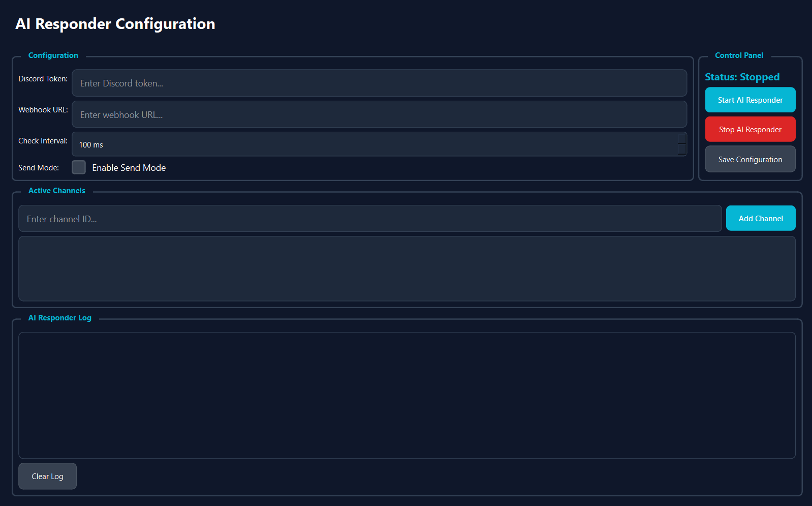Save the current configuration
This screenshot has height=506, width=812.
pos(750,160)
